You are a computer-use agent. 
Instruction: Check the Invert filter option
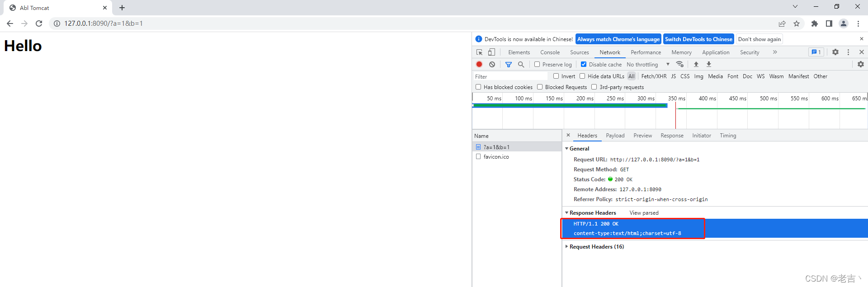point(556,76)
